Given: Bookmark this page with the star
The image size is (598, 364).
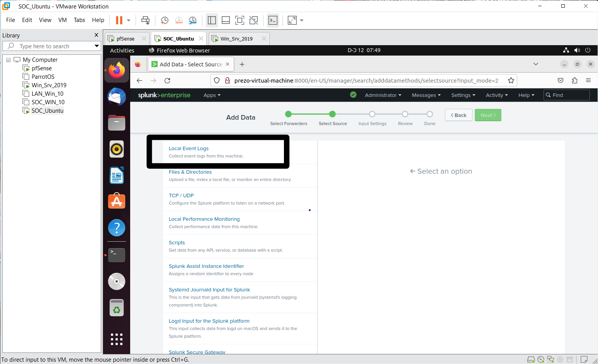Looking at the screenshot, I should 511,80.
